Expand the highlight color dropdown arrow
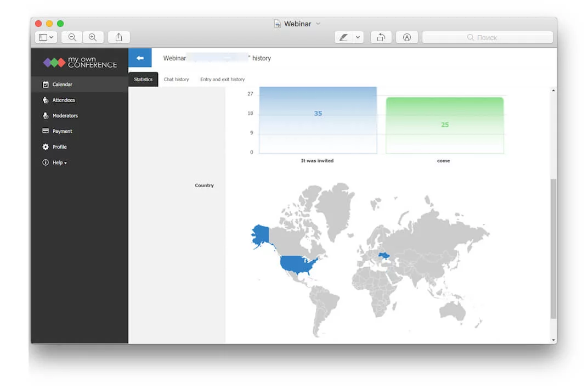Screen dimensions: 588x388 click(358, 37)
